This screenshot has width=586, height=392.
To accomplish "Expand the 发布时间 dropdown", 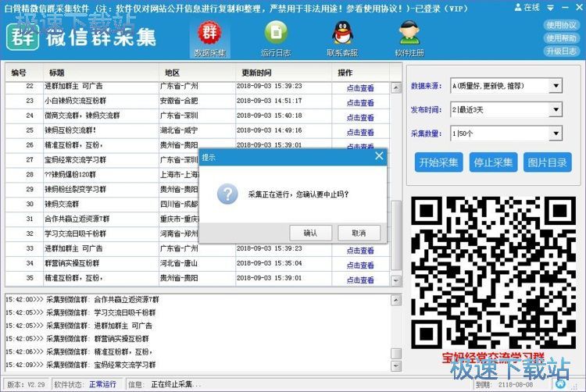I will tap(556, 110).
